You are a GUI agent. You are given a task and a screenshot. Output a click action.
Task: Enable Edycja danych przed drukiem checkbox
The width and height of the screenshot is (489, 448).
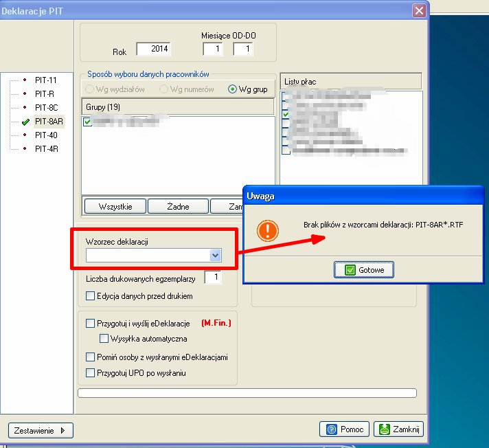point(91,296)
